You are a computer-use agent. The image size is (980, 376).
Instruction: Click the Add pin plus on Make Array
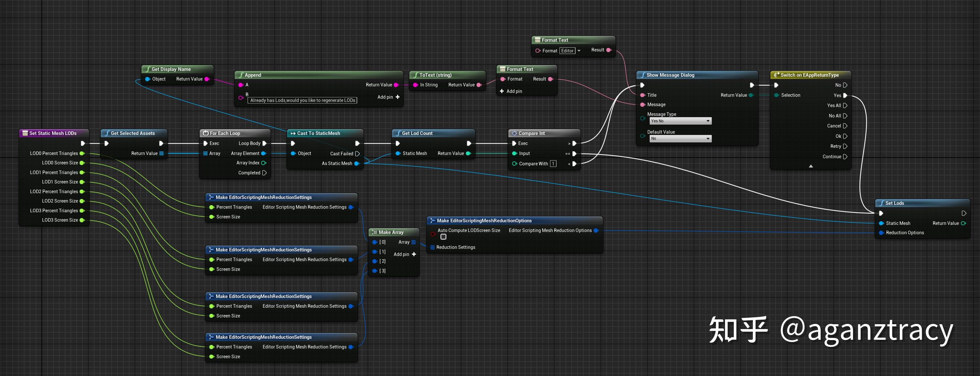coord(414,254)
